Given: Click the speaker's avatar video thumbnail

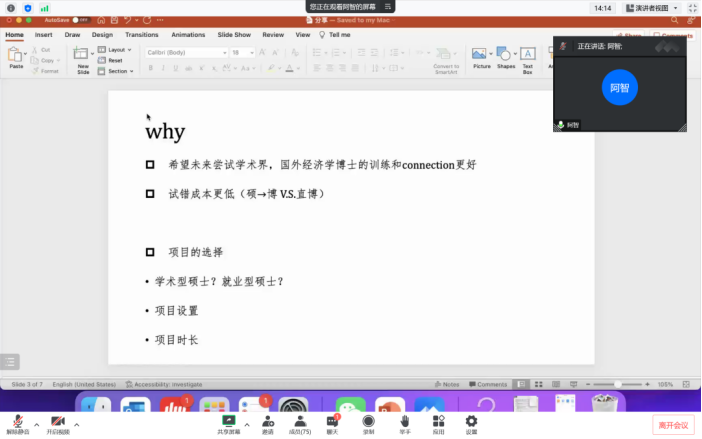Looking at the screenshot, I should (x=619, y=87).
